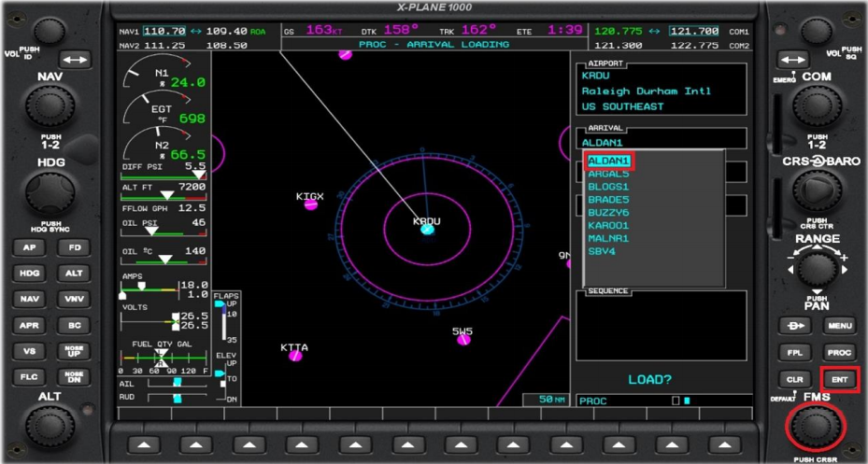Click the 5W5 airport symbol on map
The image size is (868, 464).
(463, 340)
